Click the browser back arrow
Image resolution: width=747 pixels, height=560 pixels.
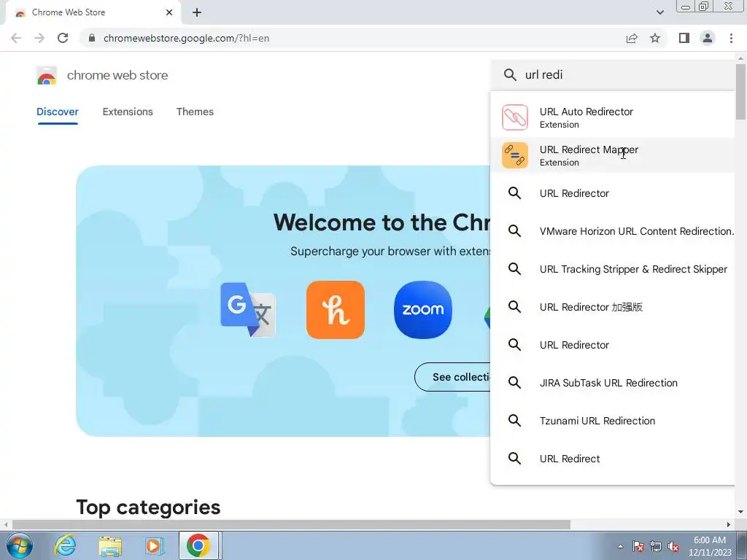click(x=16, y=38)
